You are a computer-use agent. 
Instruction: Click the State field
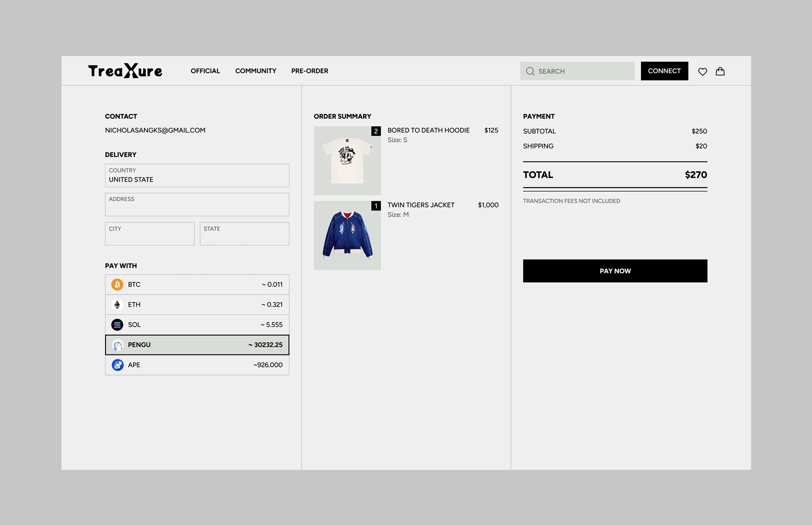(244, 234)
